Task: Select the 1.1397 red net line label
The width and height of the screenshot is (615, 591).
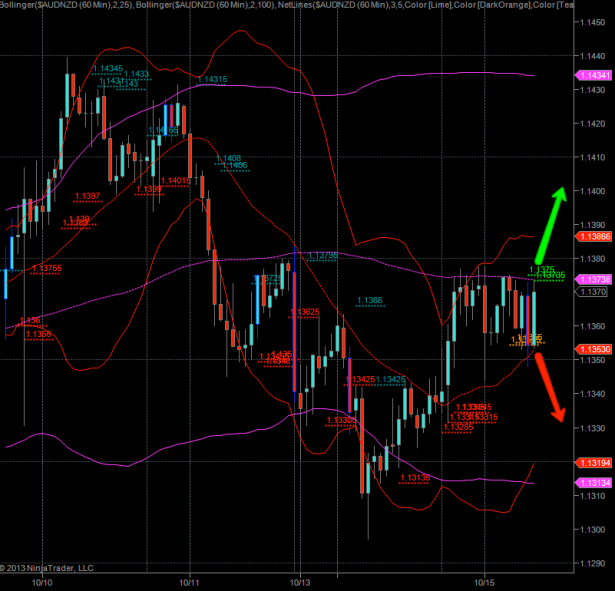Action: click(85, 196)
